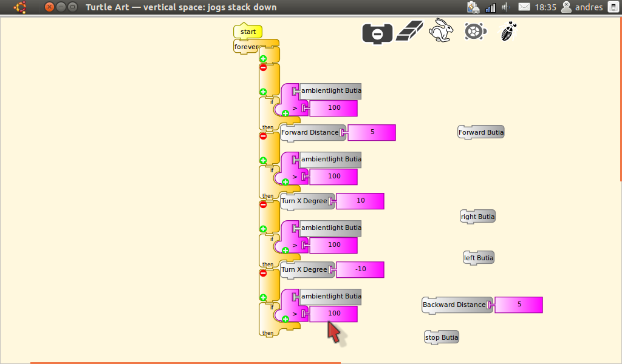Edit the 100 value above Forward Distance
622x364 pixels.
pyautogui.click(x=334, y=108)
